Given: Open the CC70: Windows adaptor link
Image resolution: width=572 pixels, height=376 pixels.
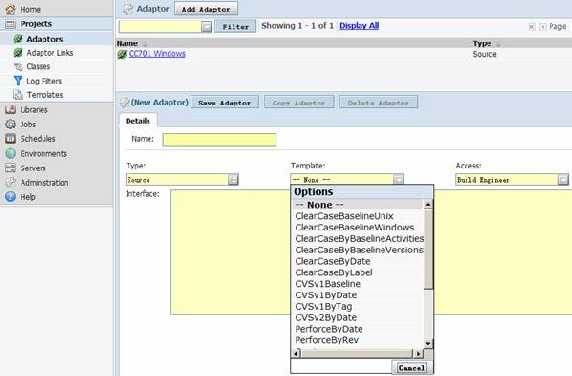Looking at the screenshot, I should (157, 54).
